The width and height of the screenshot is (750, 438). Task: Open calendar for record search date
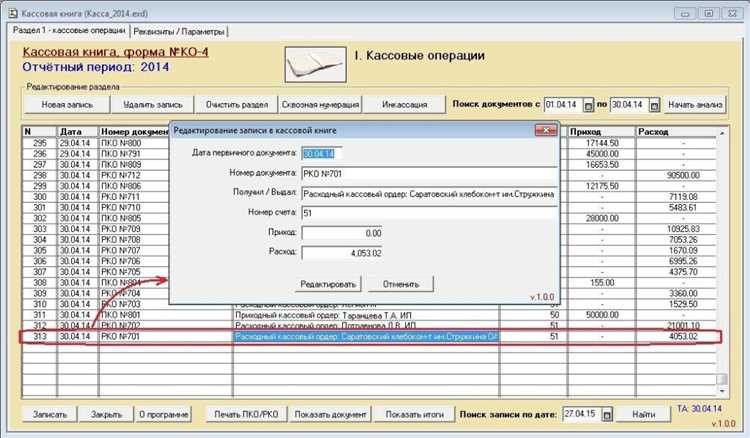607,414
